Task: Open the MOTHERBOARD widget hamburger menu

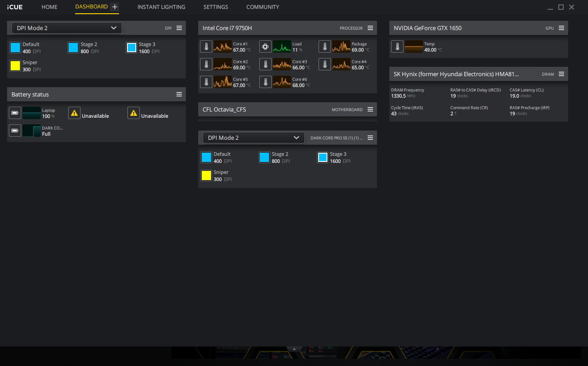Action: pyautogui.click(x=370, y=109)
